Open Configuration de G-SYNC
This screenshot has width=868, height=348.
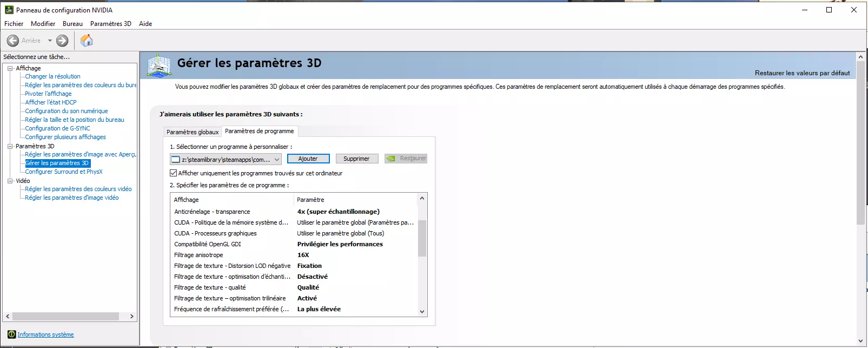(57, 128)
